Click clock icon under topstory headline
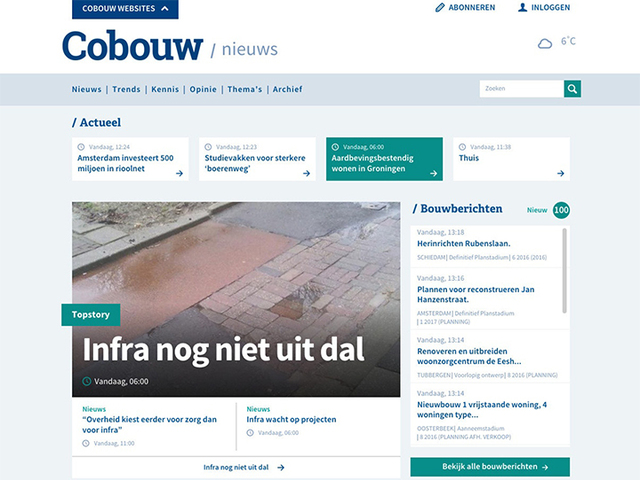Image resolution: width=640 pixels, height=480 pixels. tap(87, 381)
